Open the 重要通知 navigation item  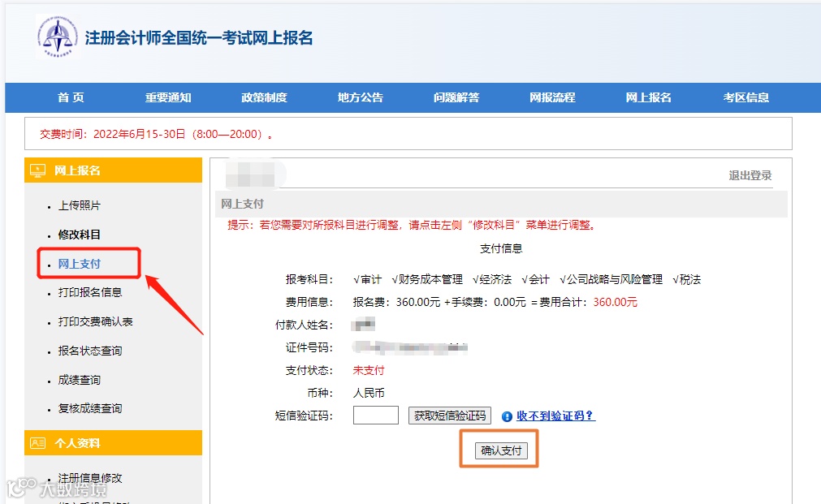tap(168, 97)
